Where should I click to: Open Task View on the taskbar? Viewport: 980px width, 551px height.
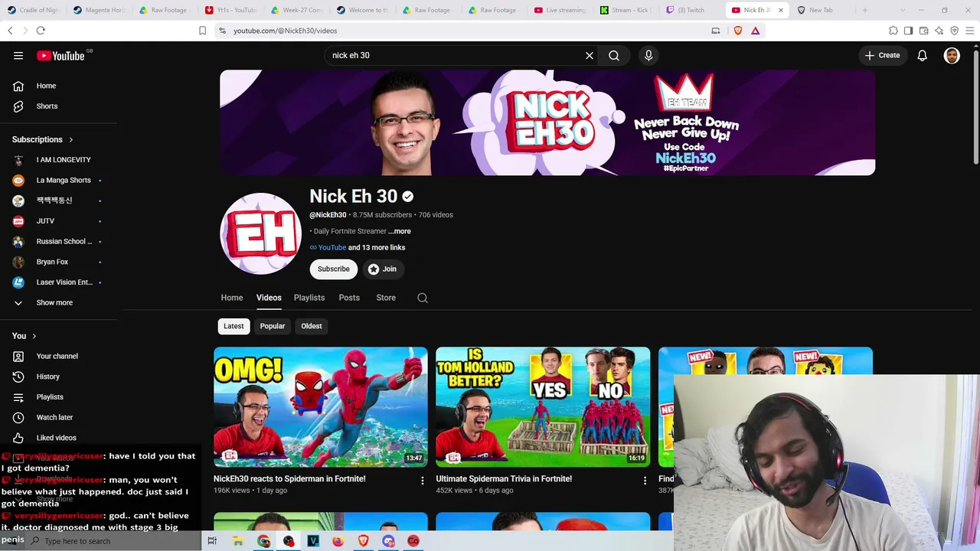(x=212, y=541)
